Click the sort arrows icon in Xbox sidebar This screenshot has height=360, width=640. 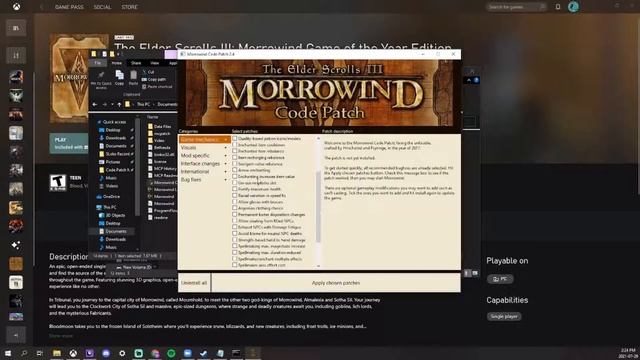[x=16, y=55]
